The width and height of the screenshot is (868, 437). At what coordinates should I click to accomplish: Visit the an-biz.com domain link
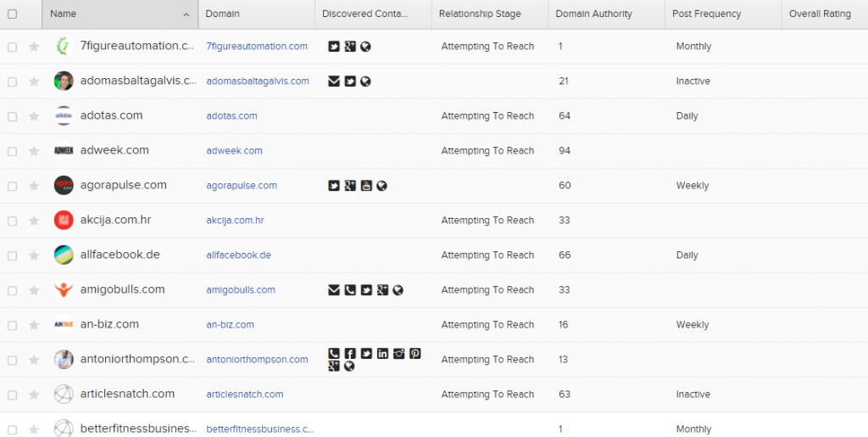231,324
